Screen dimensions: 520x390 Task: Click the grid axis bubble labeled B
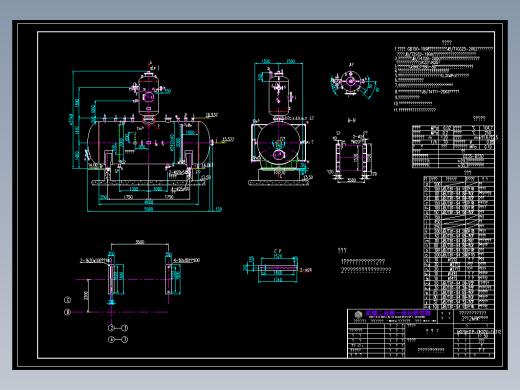pyautogui.click(x=67, y=312)
